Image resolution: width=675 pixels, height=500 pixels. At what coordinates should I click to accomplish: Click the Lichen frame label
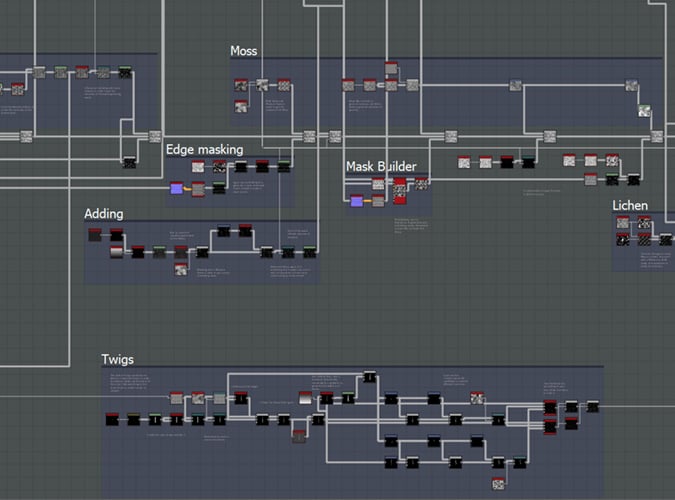tap(630, 206)
